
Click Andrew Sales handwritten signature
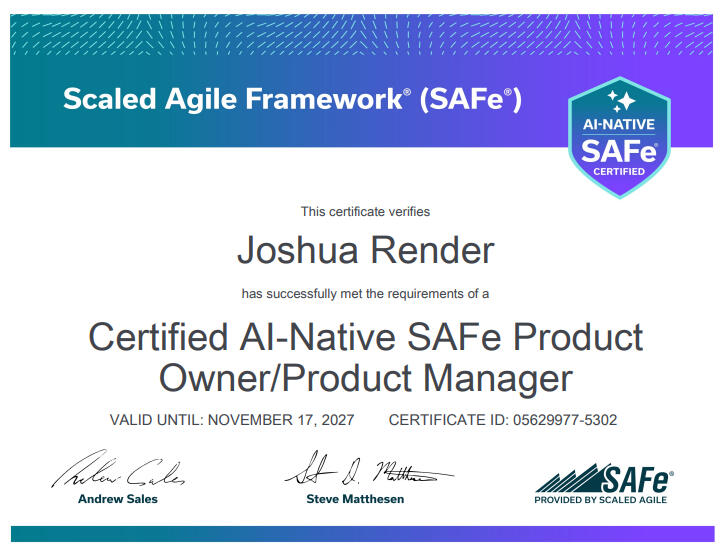point(118,469)
